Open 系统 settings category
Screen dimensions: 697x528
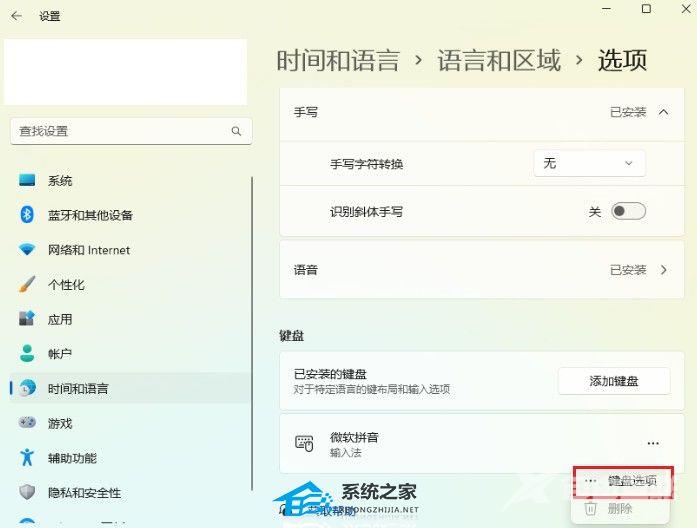click(x=131, y=180)
